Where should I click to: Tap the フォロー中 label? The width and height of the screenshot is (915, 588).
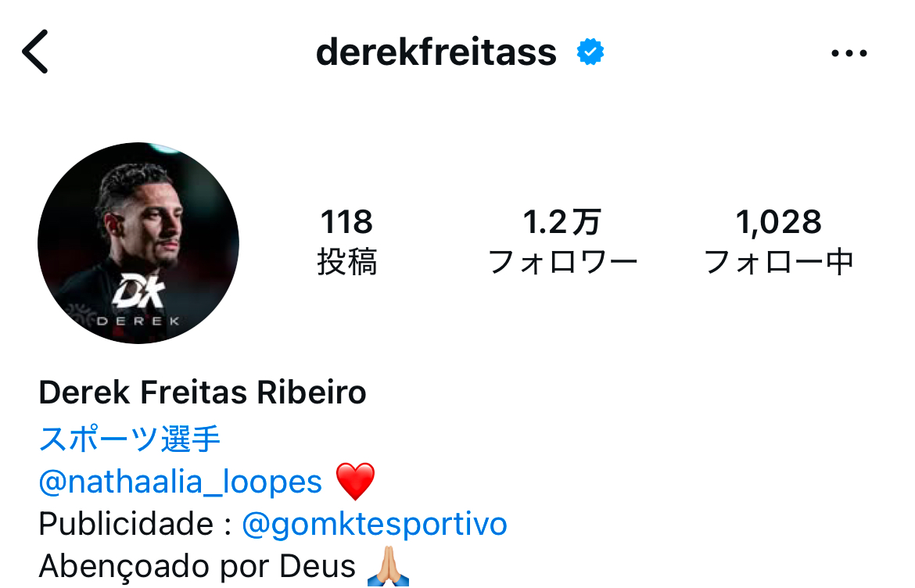(x=778, y=263)
